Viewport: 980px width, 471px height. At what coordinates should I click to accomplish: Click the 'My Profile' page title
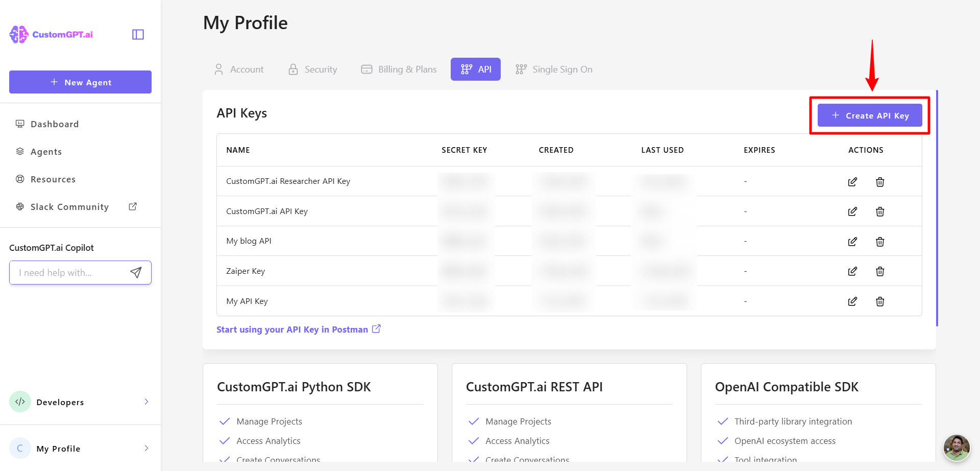[x=246, y=23]
